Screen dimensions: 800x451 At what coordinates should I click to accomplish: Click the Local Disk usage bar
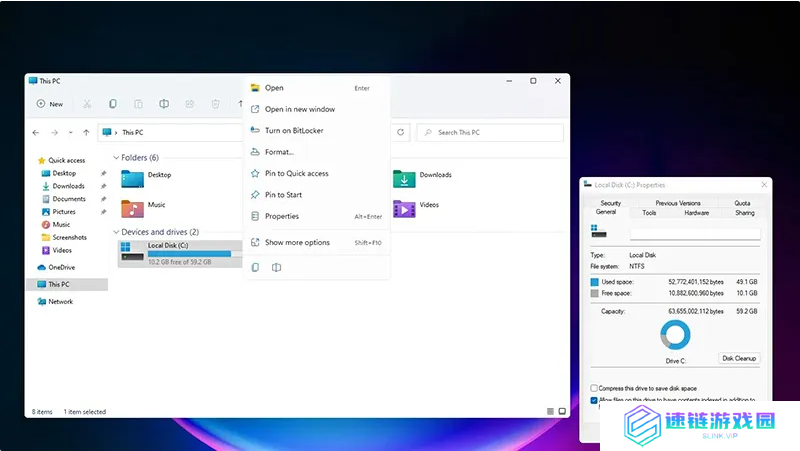[x=194, y=254]
